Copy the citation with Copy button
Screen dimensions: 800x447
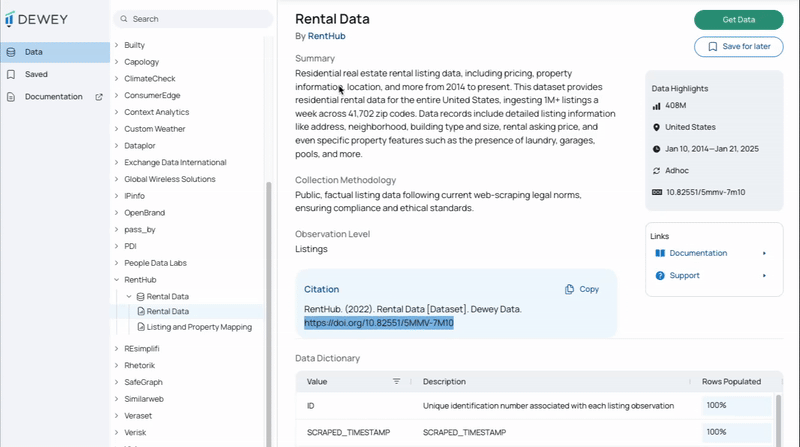click(582, 289)
